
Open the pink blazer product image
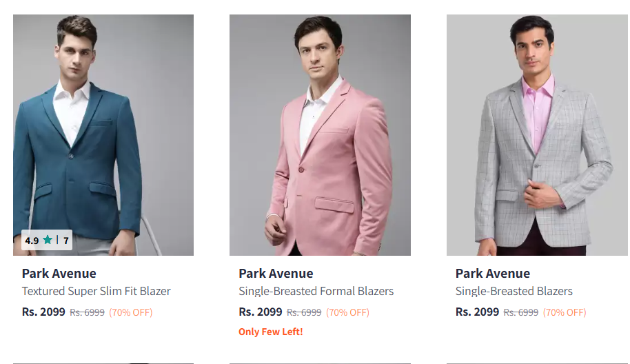click(x=320, y=135)
